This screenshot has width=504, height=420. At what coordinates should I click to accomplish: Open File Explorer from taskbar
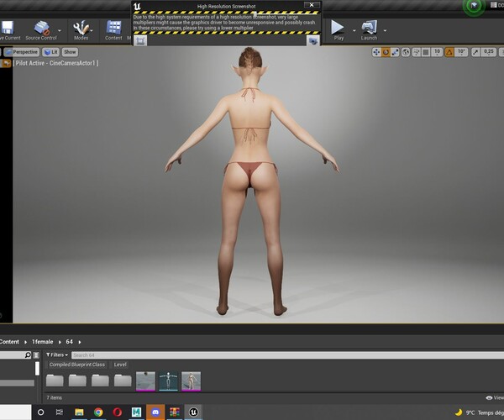tap(79, 412)
